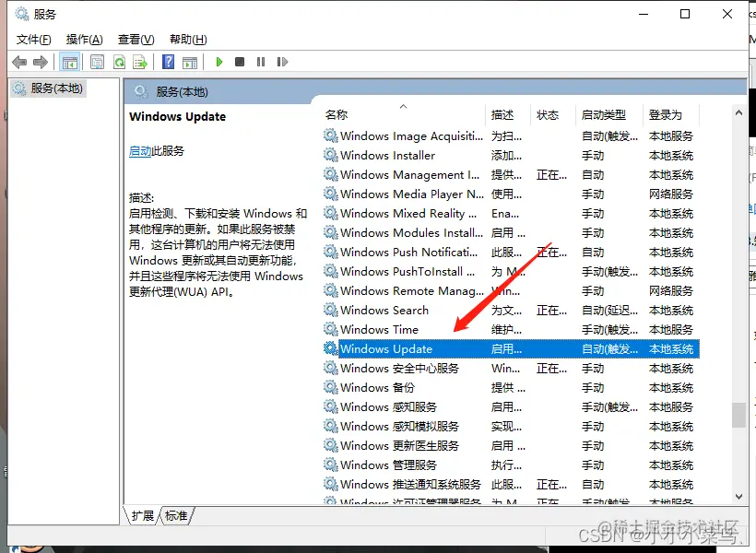Image resolution: width=756 pixels, height=553 pixels.
Task: Switch to the 标准 tab
Action: (x=176, y=516)
